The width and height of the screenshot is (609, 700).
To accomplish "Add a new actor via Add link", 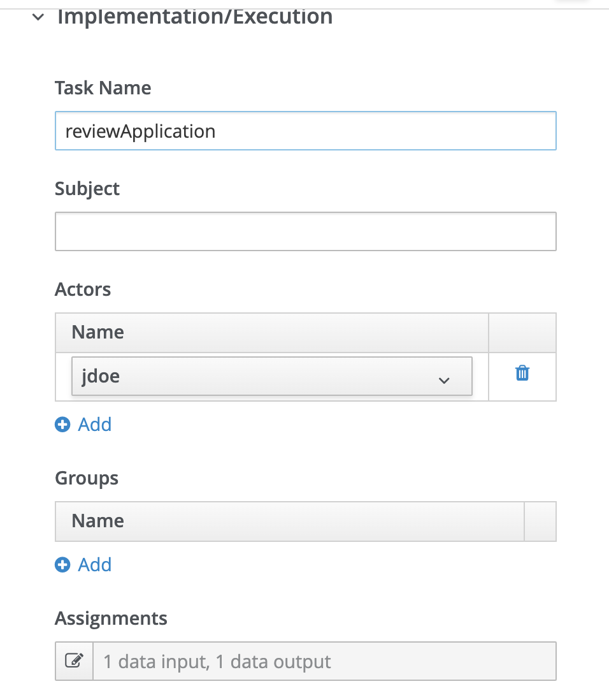I will [x=94, y=424].
